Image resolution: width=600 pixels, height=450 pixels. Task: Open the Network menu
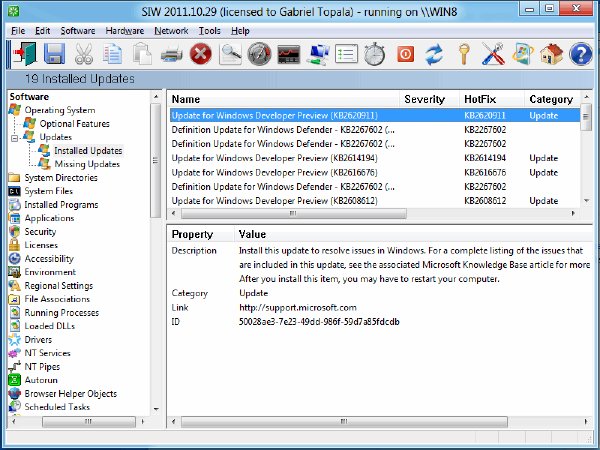[x=171, y=31]
